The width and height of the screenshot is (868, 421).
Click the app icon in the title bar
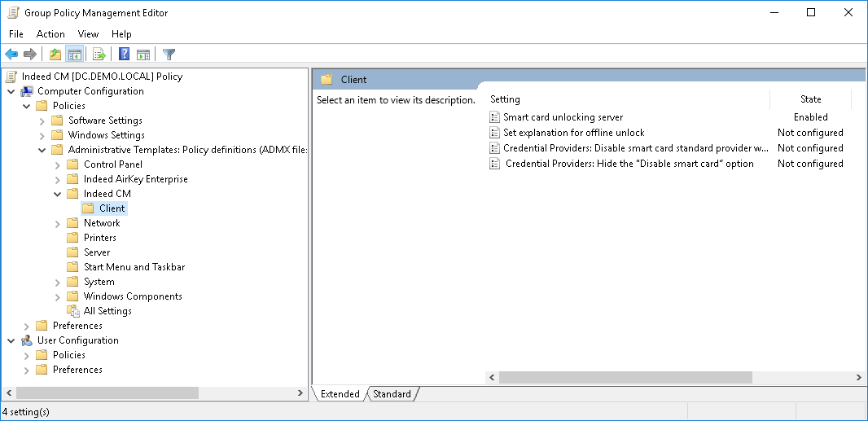tap(14, 13)
